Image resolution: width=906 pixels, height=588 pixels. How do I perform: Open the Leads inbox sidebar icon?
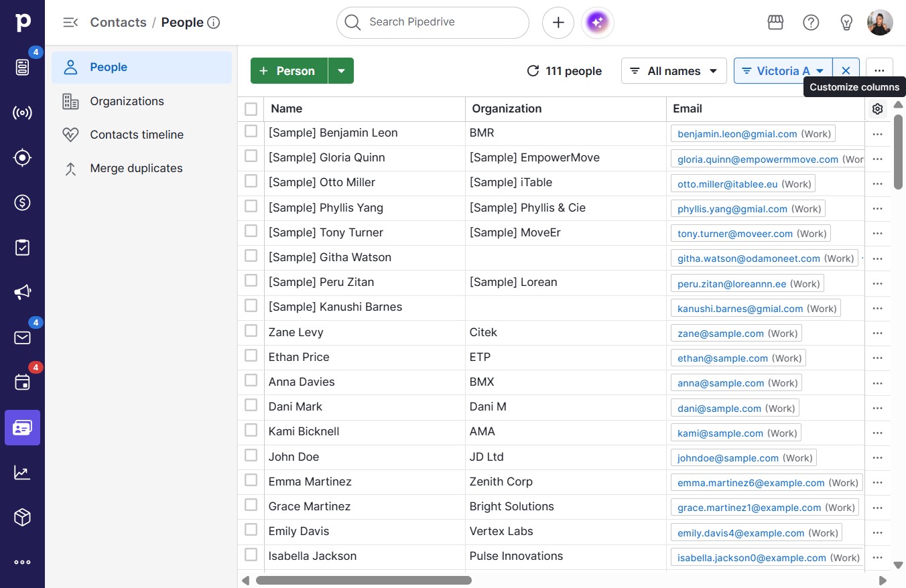[x=22, y=67]
